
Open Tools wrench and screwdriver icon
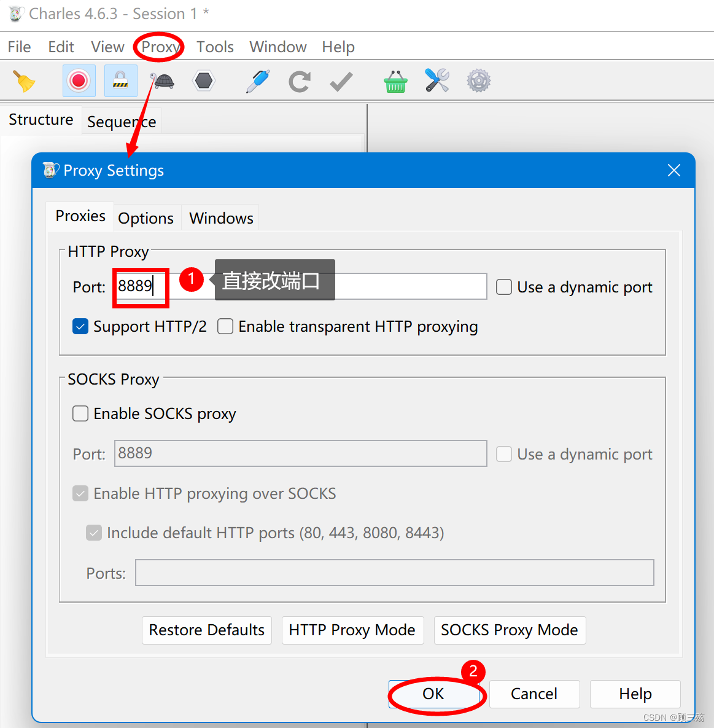click(437, 80)
